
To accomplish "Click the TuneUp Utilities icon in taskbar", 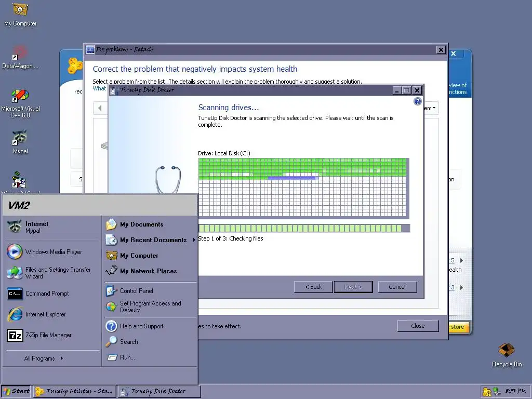I will pos(39,392).
